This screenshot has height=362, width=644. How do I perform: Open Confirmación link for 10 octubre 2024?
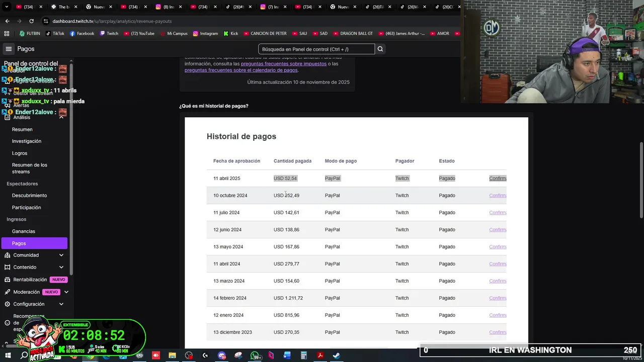coord(498,196)
